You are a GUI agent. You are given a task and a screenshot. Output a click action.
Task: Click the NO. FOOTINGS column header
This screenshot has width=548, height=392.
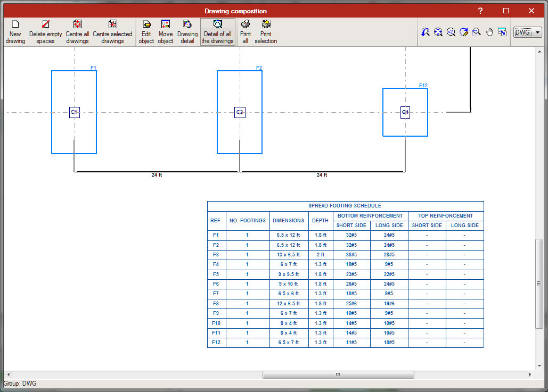[x=248, y=221]
